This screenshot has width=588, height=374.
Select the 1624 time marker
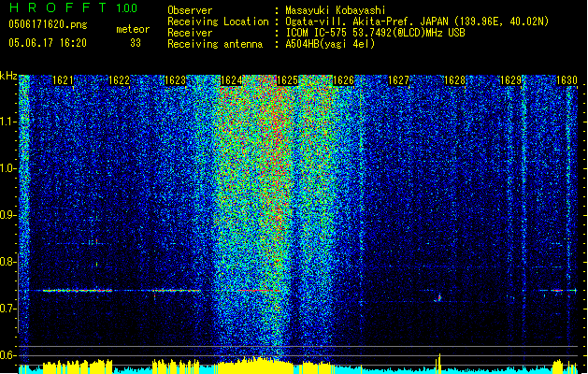(x=232, y=80)
